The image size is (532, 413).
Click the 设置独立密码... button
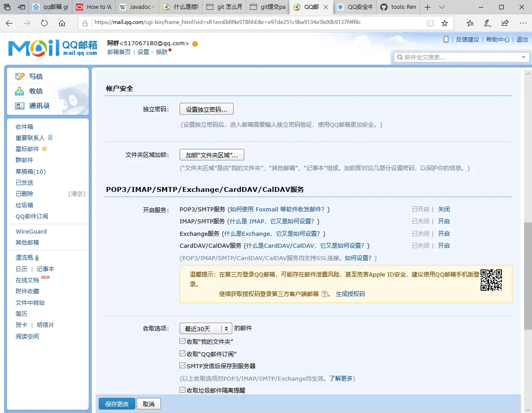207,109
